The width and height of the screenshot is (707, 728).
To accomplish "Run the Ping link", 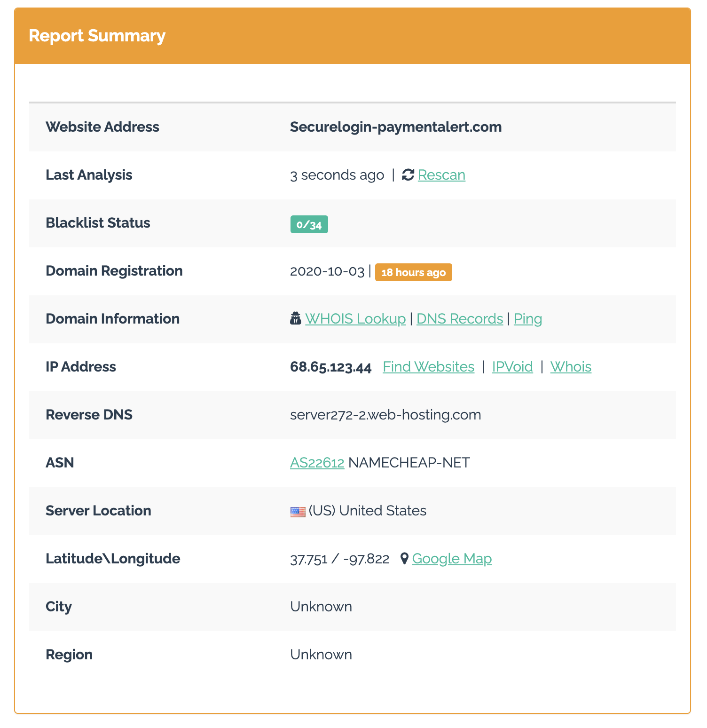I will point(527,319).
